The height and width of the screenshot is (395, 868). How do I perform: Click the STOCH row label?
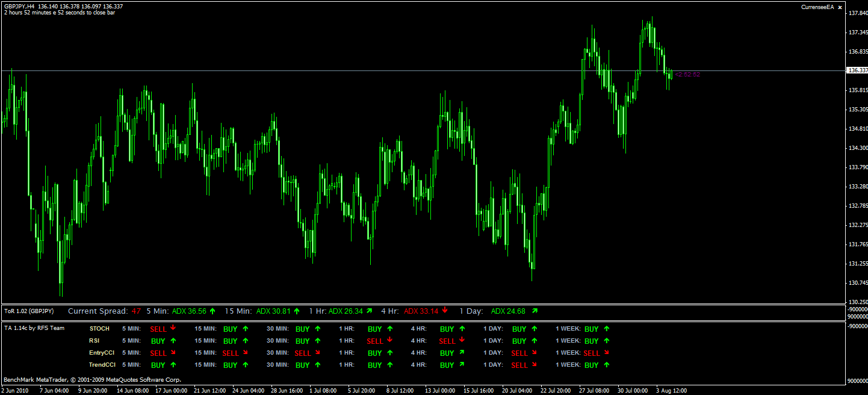click(99, 329)
